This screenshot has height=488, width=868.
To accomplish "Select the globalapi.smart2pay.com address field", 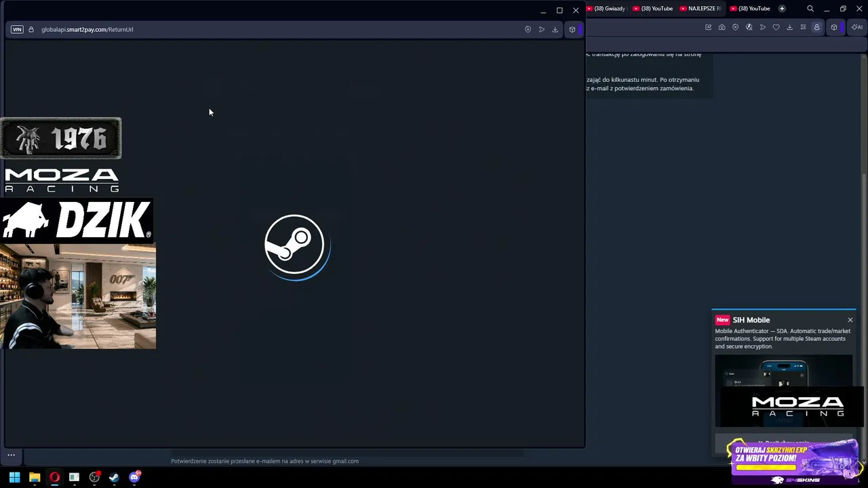I will point(87,30).
